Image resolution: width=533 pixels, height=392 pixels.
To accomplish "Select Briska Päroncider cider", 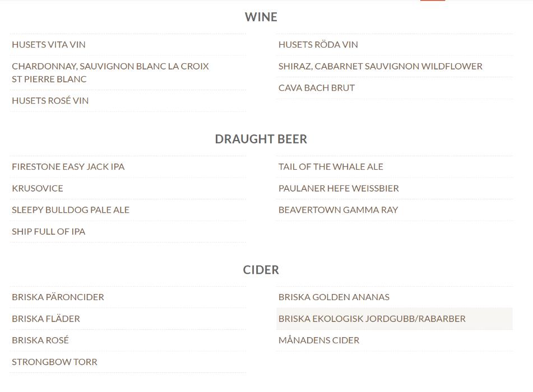I will [128, 297].
